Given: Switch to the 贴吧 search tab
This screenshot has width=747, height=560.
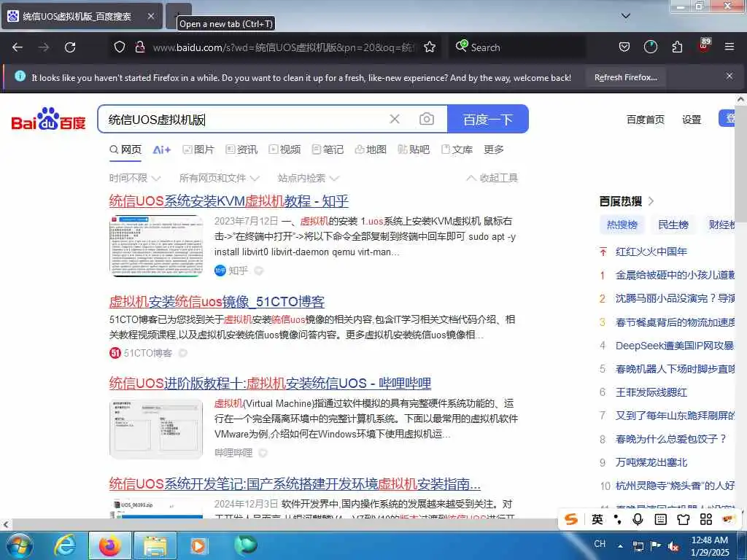Looking at the screenshot, I should 414,149.
